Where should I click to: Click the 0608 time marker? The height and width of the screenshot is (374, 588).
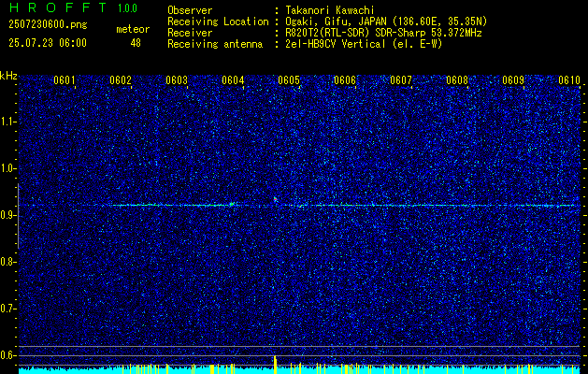457,80
